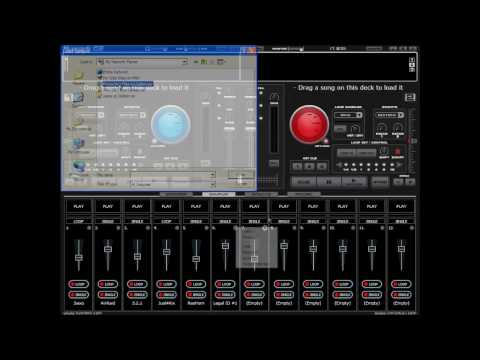The height and width of the screenshot is (360, 480).
Task: Trigger PLAY on sampler slot 12
Action: pyautogui.click(x=401, y=207)
